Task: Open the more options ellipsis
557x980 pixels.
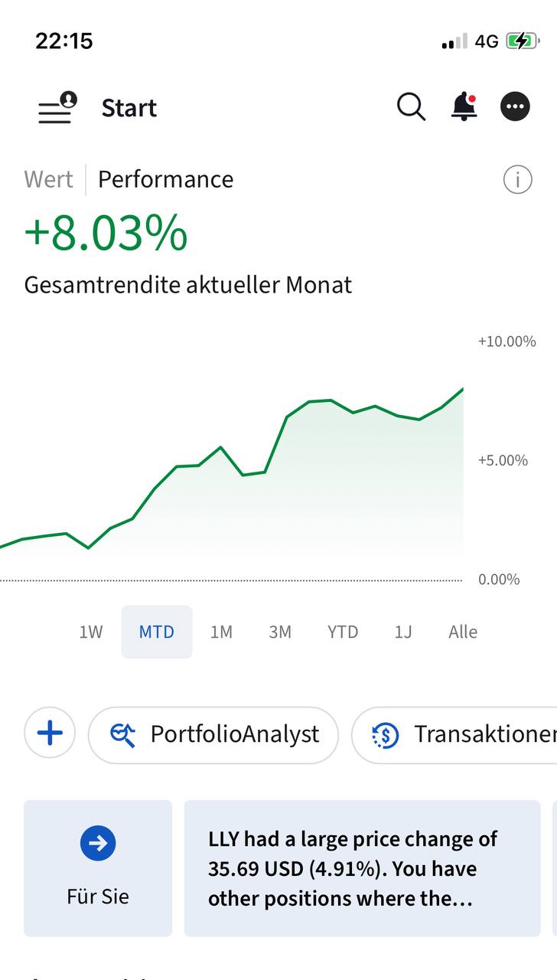Action: 515,107
